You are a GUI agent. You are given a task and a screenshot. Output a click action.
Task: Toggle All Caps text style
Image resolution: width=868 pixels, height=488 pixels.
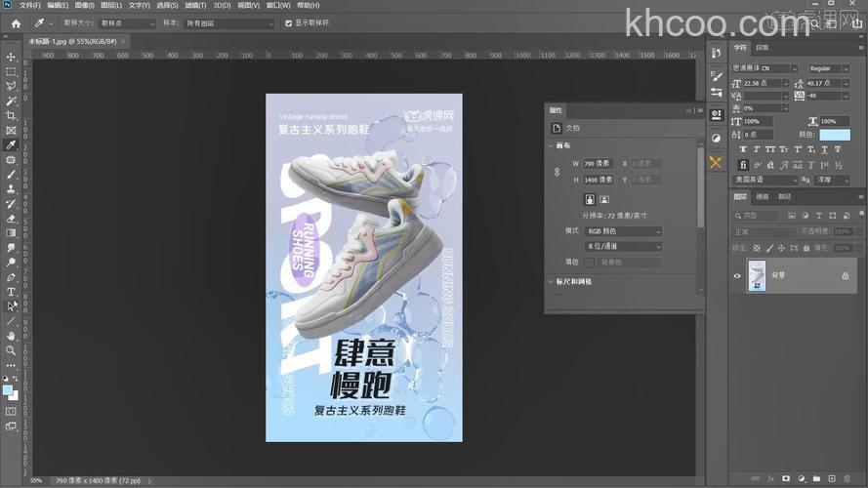pyautogui.click(x=770, y=149)
